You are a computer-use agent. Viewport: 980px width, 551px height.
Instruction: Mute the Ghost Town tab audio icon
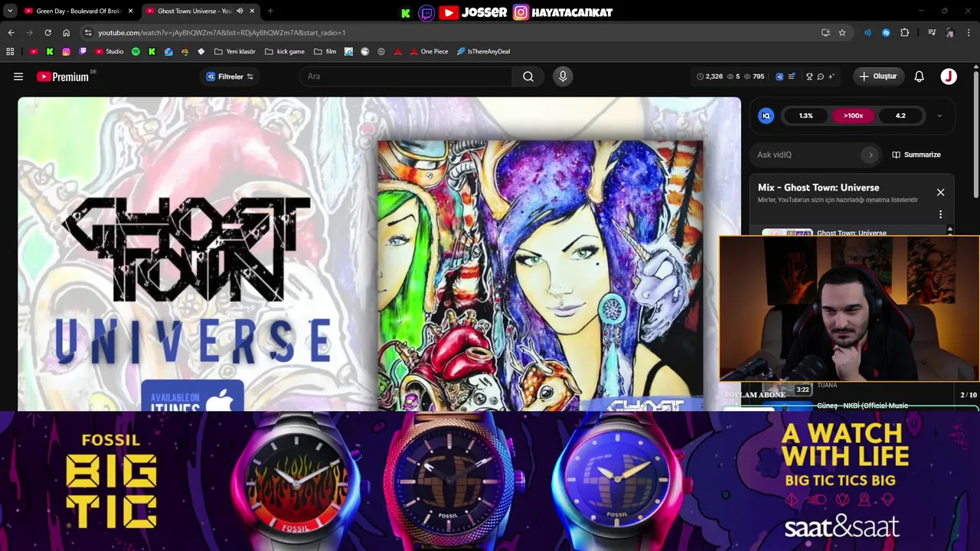[x=240, y=11]
